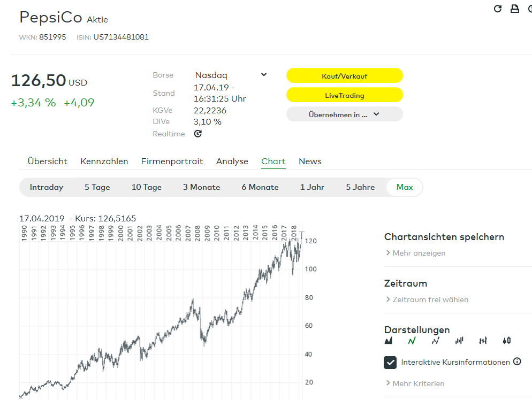Select the OHLC bar chart icon

(x=483, y=340)
